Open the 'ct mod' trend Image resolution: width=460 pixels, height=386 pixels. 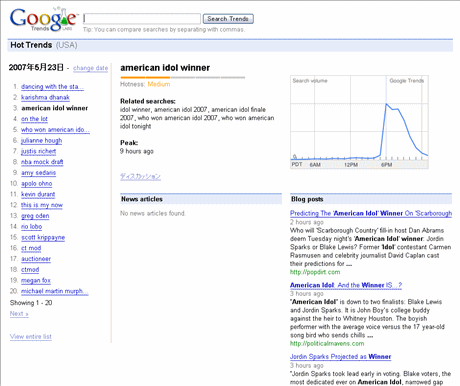click(31, 248)
